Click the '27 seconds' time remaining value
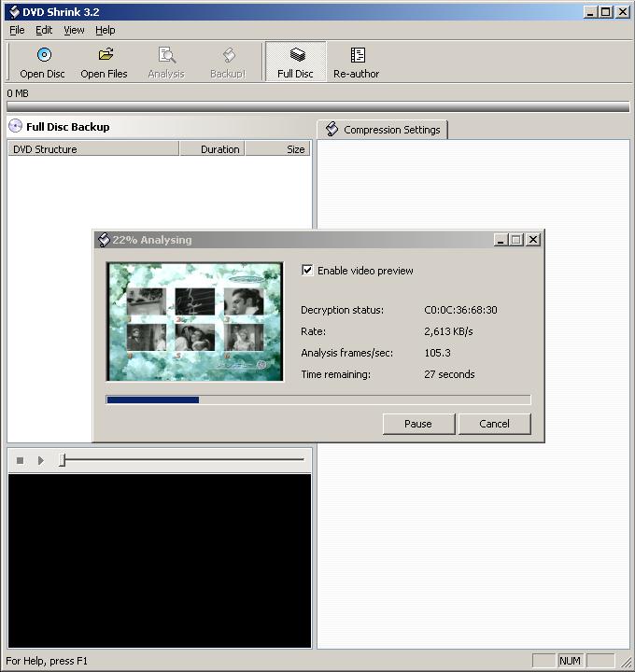 [449, 374]
